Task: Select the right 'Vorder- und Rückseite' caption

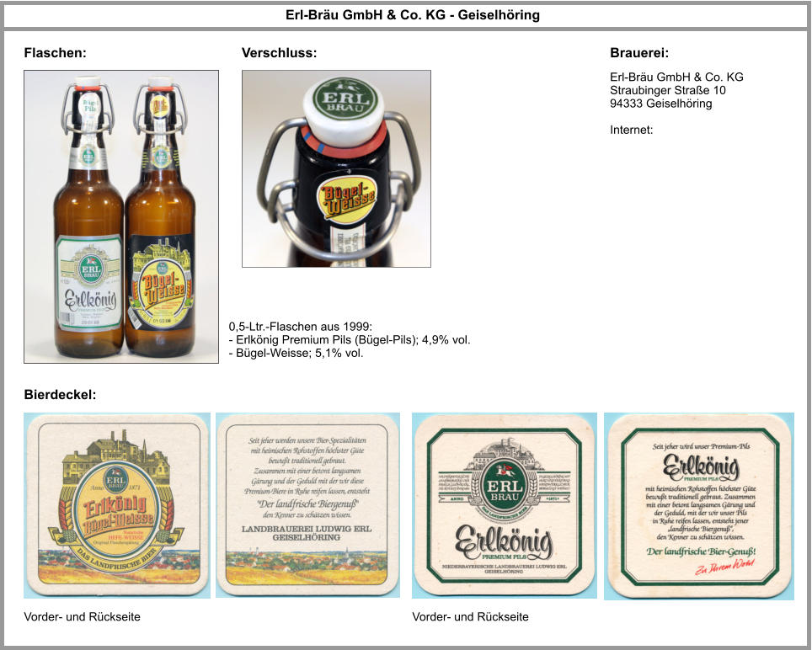Action: (x=470, y=617)
